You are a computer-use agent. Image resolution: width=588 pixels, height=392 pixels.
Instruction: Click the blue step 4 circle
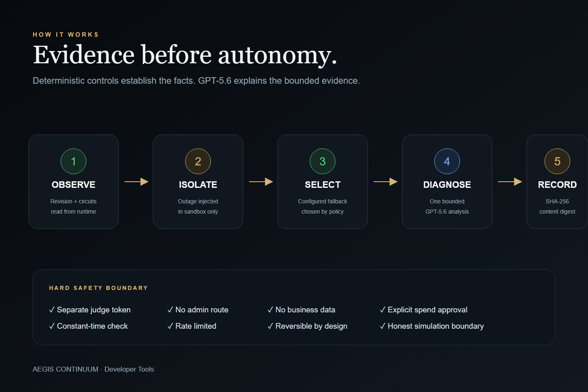tap(447, 161)
